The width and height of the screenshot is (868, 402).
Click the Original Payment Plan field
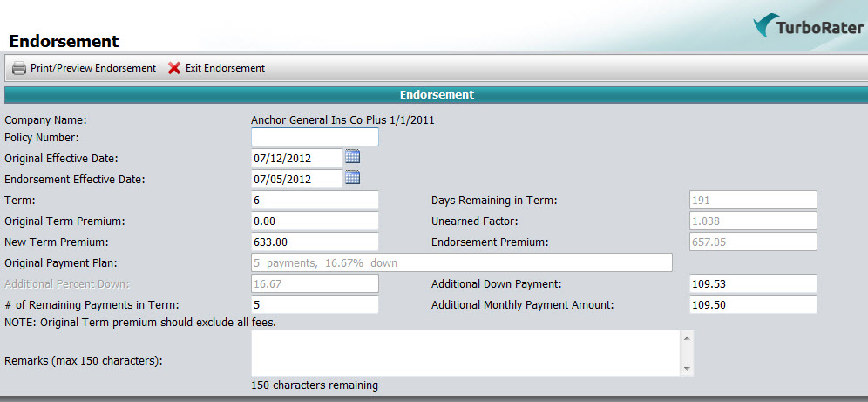click(x=461, y=262)
